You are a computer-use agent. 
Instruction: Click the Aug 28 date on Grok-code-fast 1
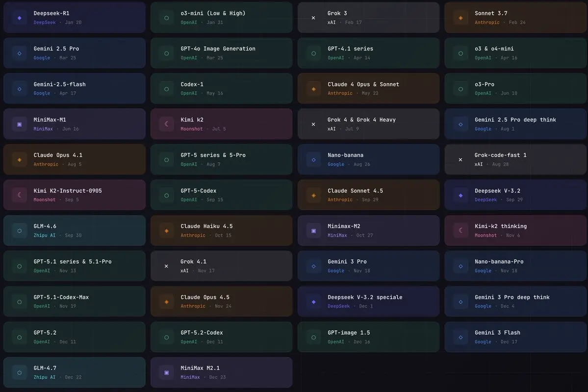(500, 165)
